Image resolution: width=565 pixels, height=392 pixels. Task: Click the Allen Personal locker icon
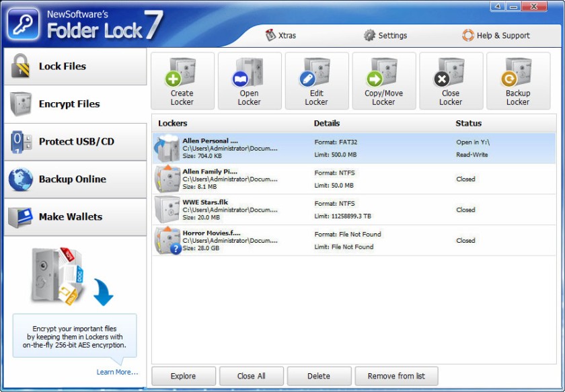(x=167, y=148)
